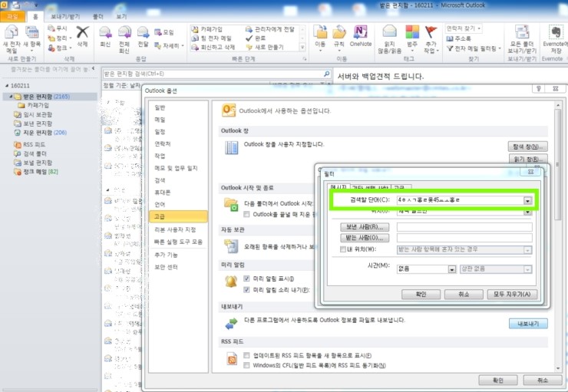Image resolution: width=568 pixels, height=392 pixels.
Task: Click the search magnifier in the inbox search box
Action: [x=327, y=74]
